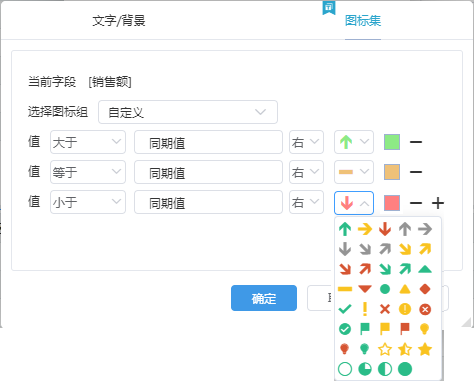Click the 确定 button
This screenshot has height=383, width=474.
tap(264, 298)
